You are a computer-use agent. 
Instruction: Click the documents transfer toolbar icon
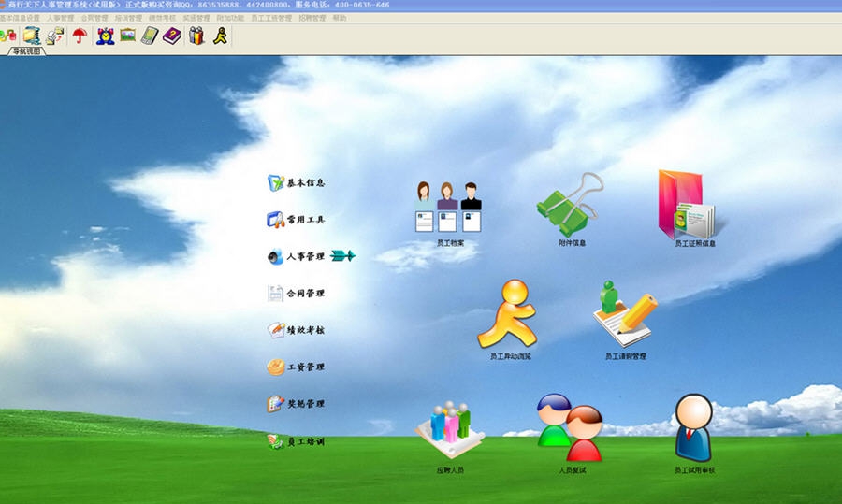(x=55, y=36)
